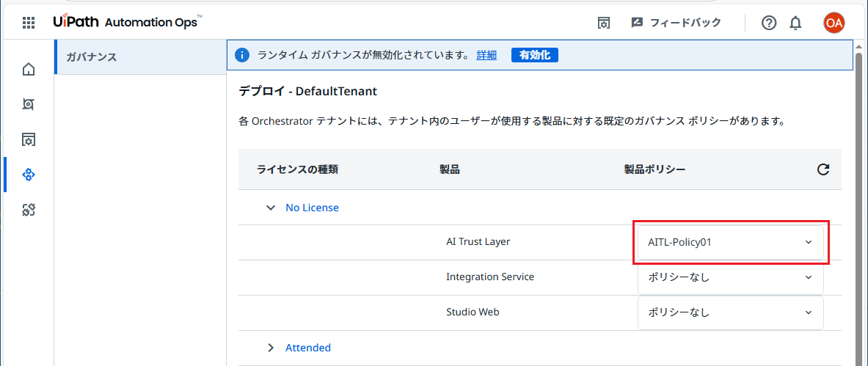
Task: Click the ライセンスの種類 column header
Action: (x=297, y=169)
